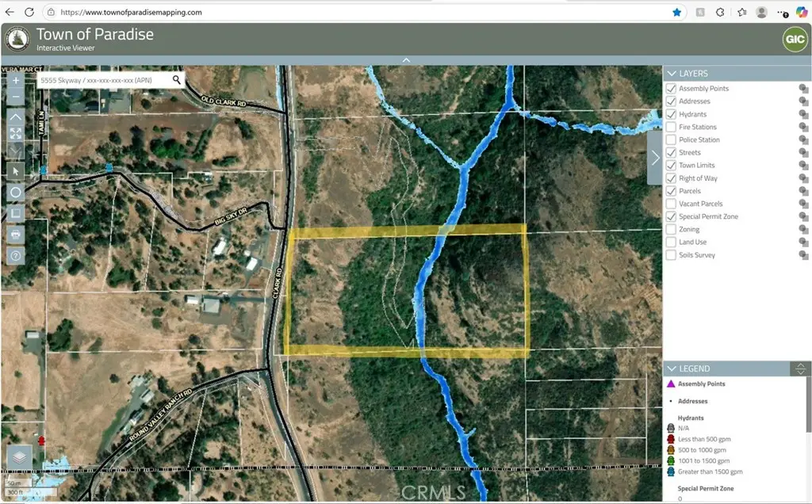Enable the Fire Stations layer

(670, 127)
